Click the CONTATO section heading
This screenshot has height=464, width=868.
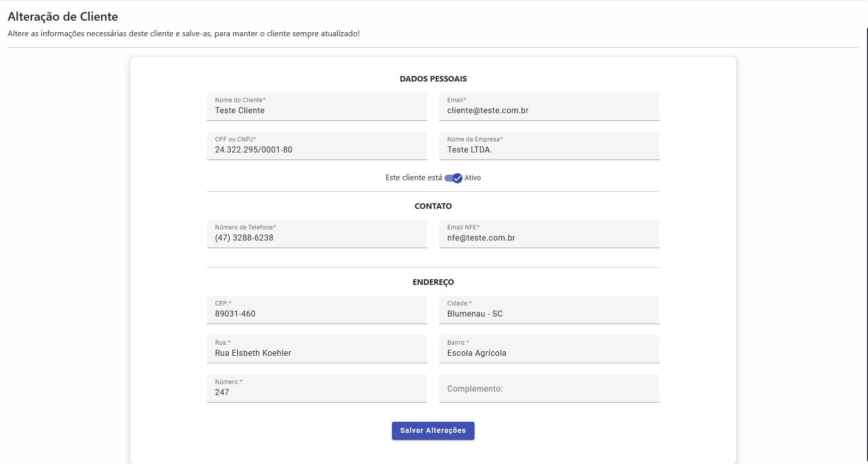point(433,206)
